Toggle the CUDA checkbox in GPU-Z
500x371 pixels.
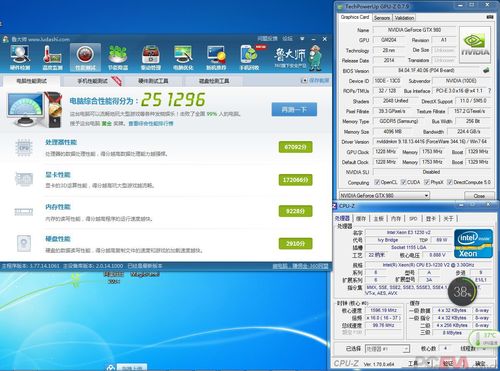tap(403, 182)
